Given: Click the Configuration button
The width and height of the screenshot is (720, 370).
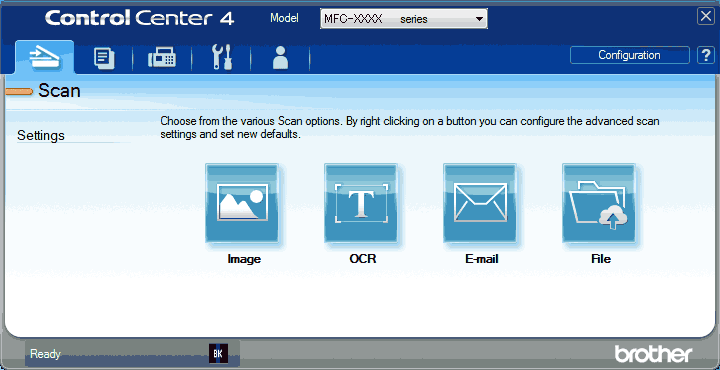Looking at the screenshot, I should pos(630,55).
